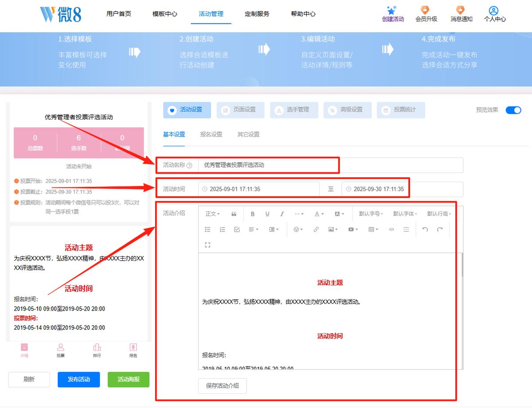Viewport: 532px width, 408px height.
Task: Click the undo arrow in the editor
Action: pyautogui.click(x=425, y=229)
